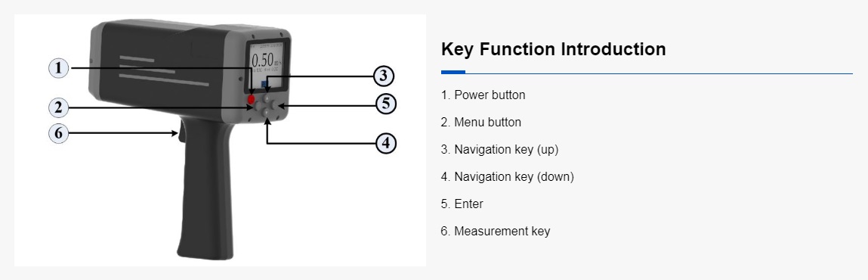Select the "5. Enter" list entry
The image size is (868, 280).
click(462, 204)
